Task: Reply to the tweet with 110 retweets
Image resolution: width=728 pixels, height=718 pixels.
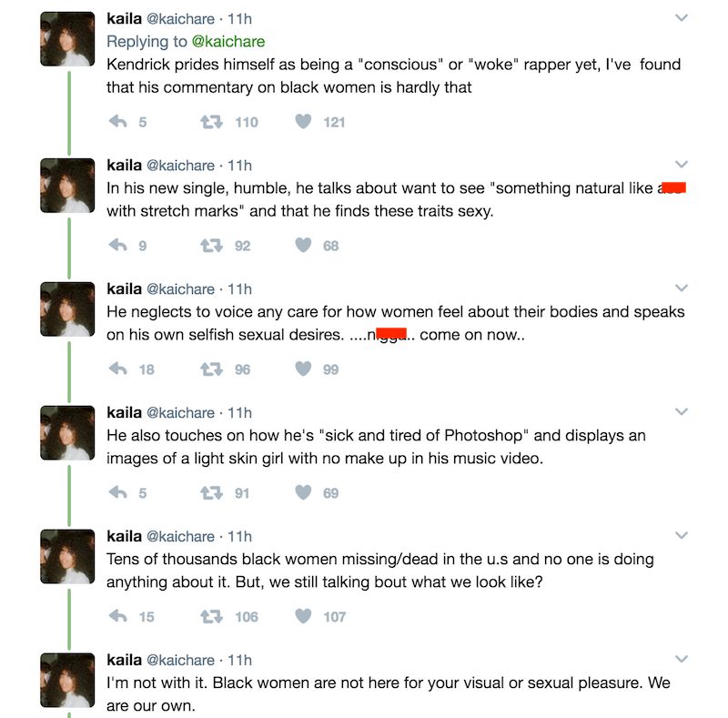Action: tap(116, 122)
